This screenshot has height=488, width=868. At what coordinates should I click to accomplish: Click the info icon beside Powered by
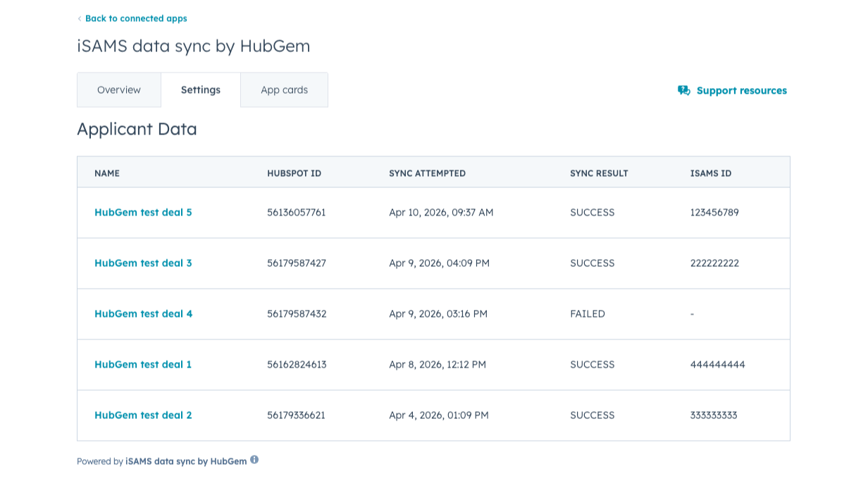tap(254, 460)
